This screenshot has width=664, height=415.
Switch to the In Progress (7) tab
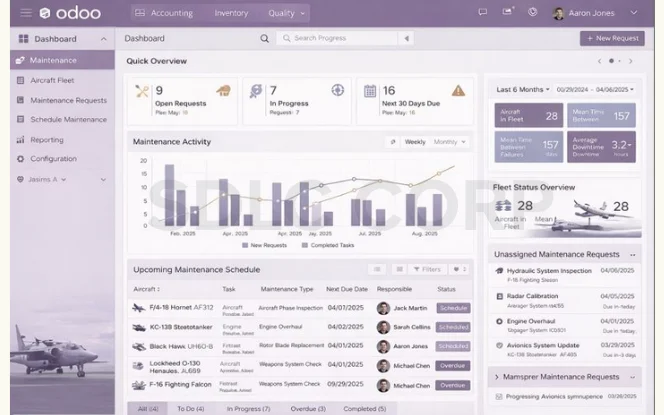tap(248, 409)
